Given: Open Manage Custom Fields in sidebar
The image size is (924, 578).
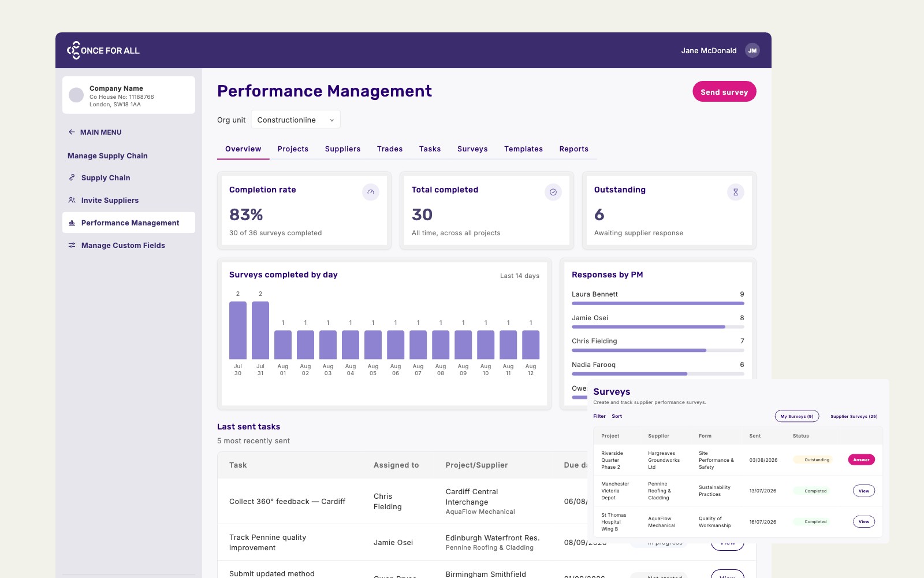Looking at the screenshot, I should click(129, 245).
